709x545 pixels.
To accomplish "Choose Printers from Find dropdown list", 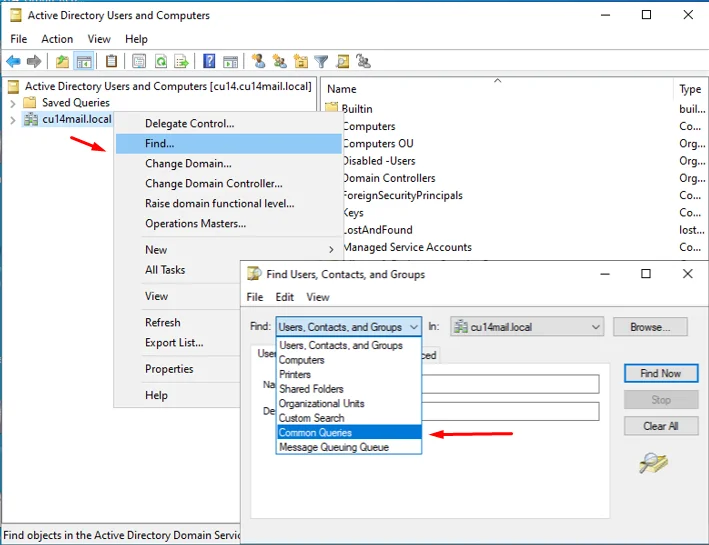I will pos(349,374).
